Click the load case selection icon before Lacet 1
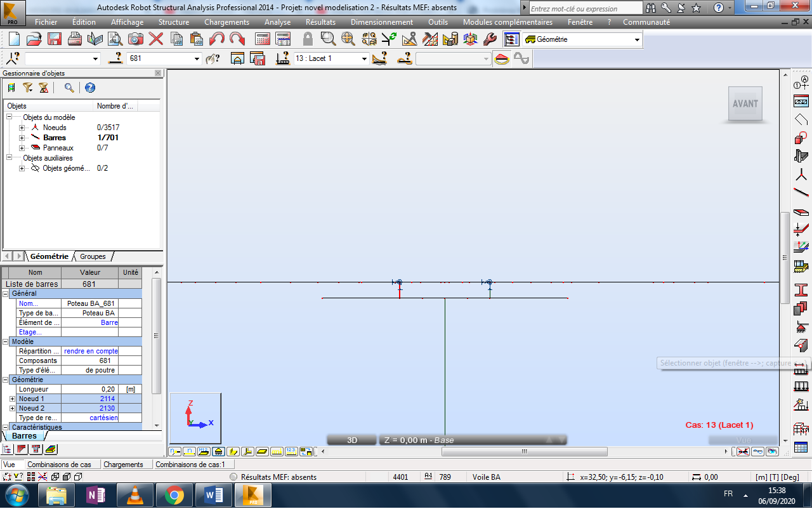The height and width of the screenshot is (509, 812). tap(284, 58)
